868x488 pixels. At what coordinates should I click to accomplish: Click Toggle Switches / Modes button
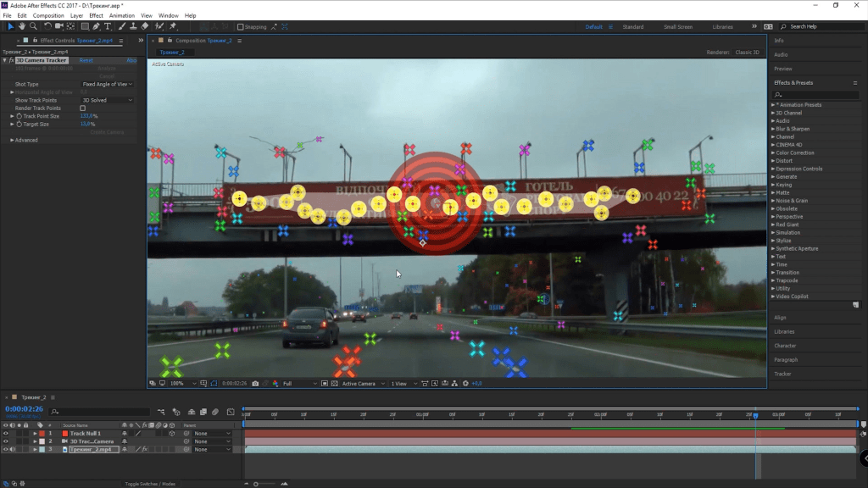pyautogui.click(x=150, y=484)
